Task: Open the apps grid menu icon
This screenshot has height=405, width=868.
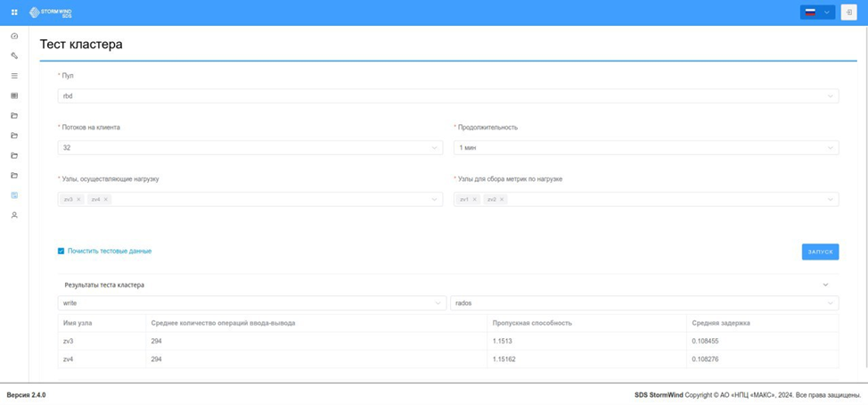Action: click(14, 12)
